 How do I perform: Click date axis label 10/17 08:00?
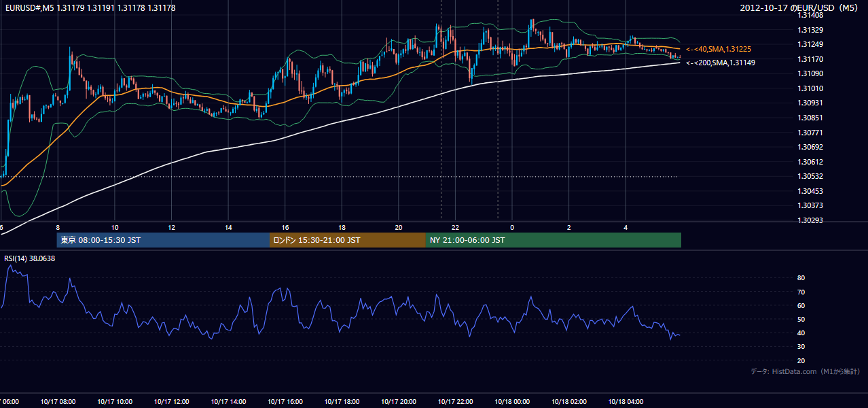tap(58, 402)
